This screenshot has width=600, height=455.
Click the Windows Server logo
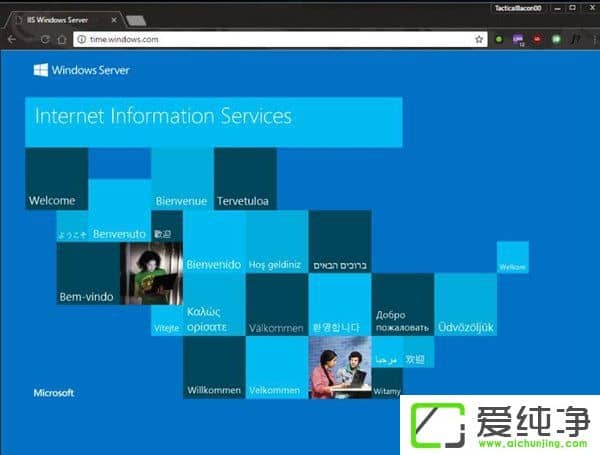coord(81,70)
